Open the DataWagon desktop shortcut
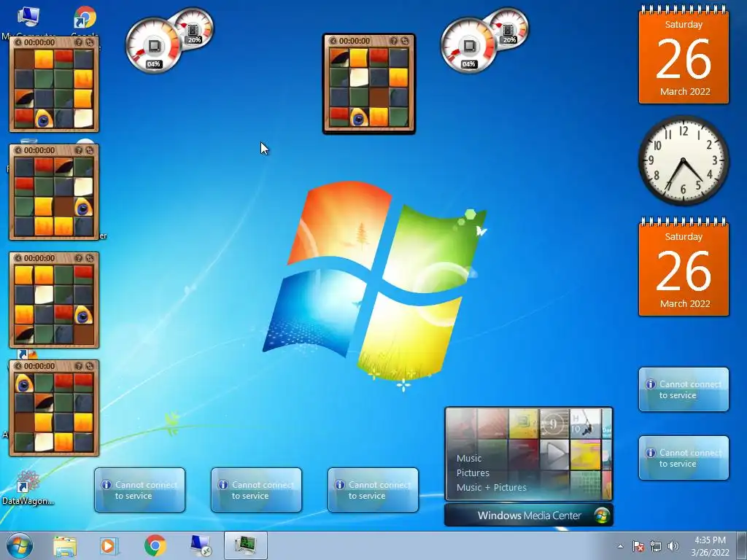This screenshot has height=560, width=747. (28, 488)
